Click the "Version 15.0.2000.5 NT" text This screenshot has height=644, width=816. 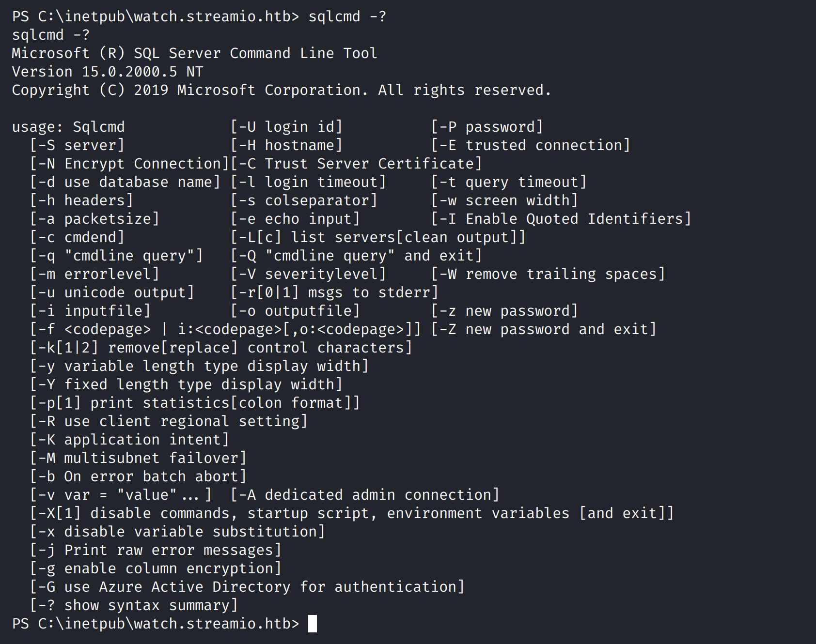[x=107, y=72]
